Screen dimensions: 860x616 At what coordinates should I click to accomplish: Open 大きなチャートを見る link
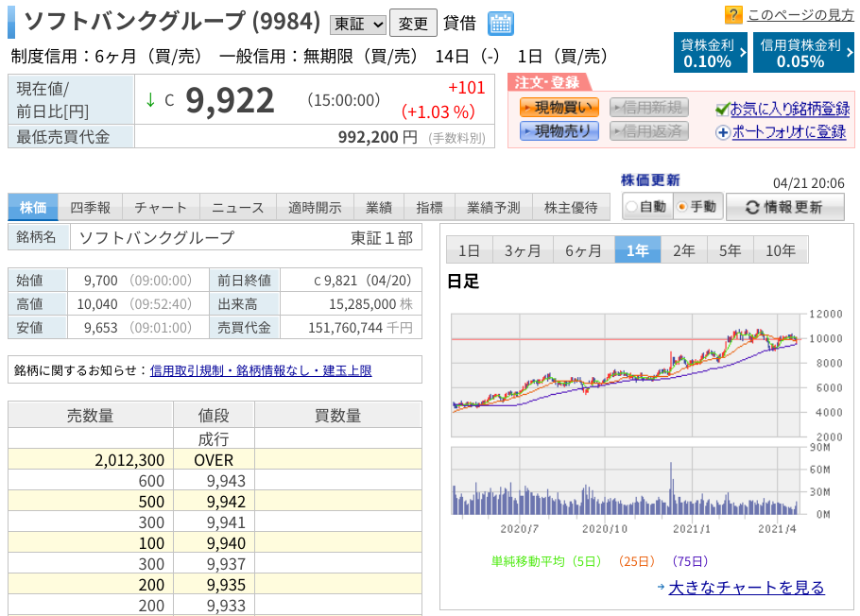pyautogui.click(x=747, y=588)
